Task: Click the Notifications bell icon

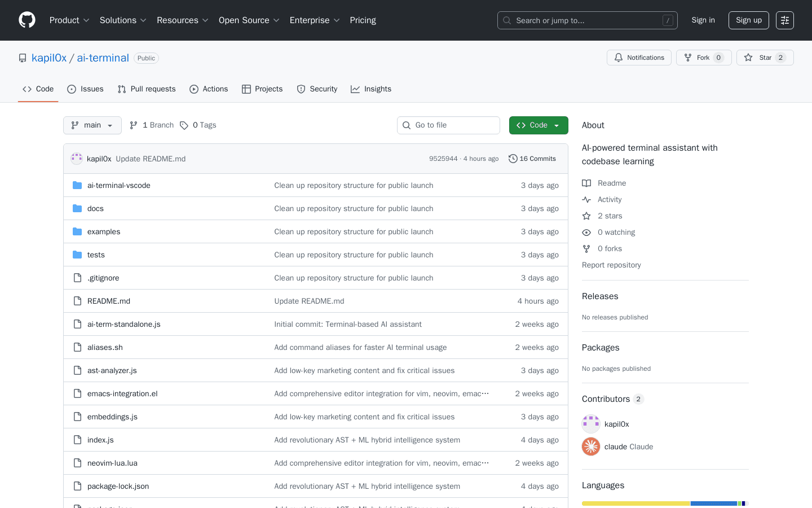Action: coord(618,57)
